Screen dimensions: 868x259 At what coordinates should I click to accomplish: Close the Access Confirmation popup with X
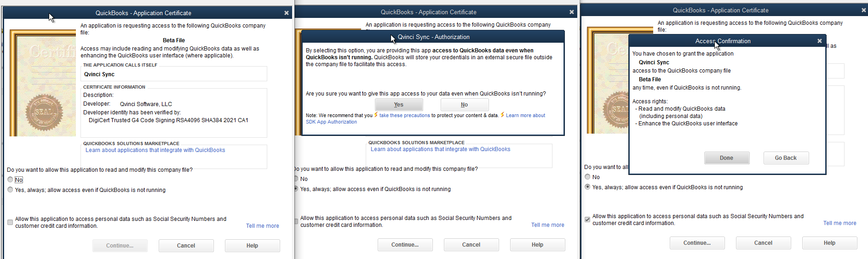click(x=819, y=41)
